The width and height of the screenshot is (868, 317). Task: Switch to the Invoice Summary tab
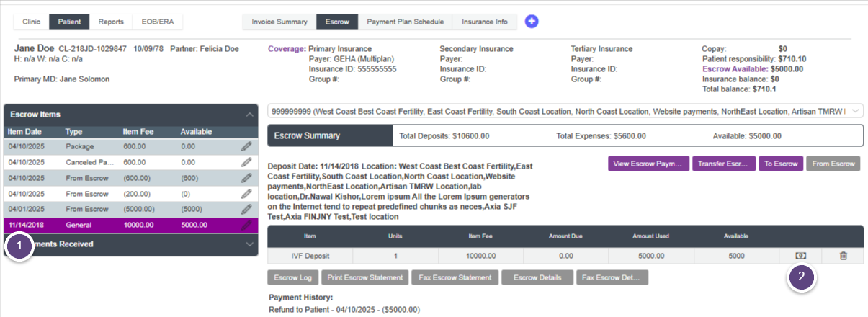click(x=279, y=22)
